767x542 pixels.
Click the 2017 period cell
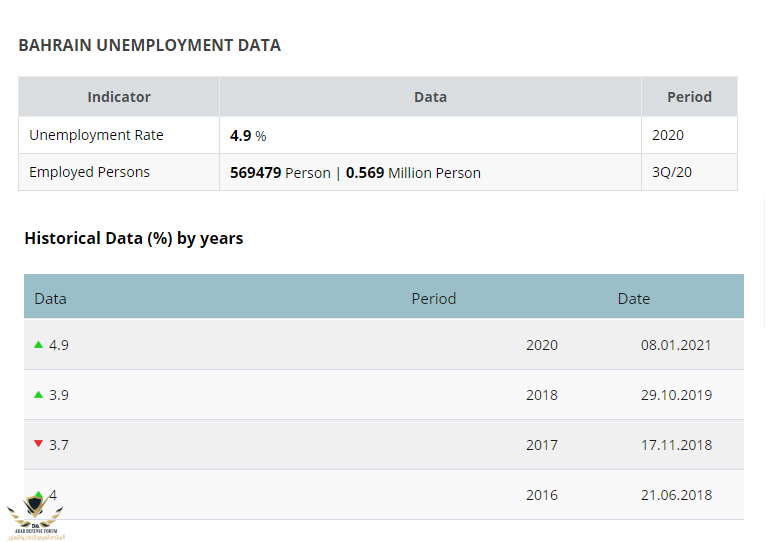coord(541,445)
